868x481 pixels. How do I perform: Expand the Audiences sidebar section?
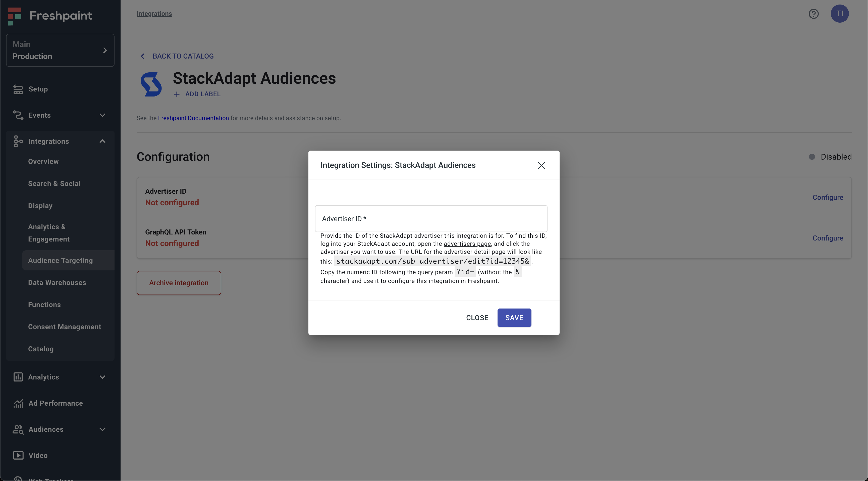click(x=102, y=429)
